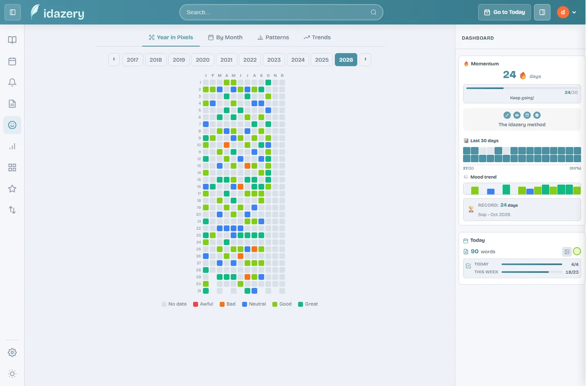
Task: Open the journal book icon in sidebar
Action: pyautogui.click(x=12, y=40)
